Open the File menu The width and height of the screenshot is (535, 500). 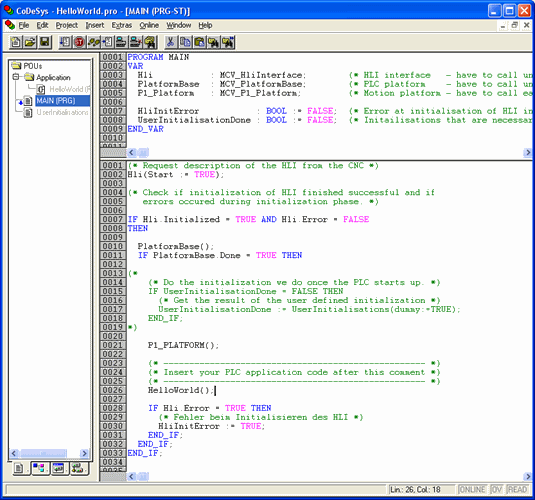(x=24, y=25)
